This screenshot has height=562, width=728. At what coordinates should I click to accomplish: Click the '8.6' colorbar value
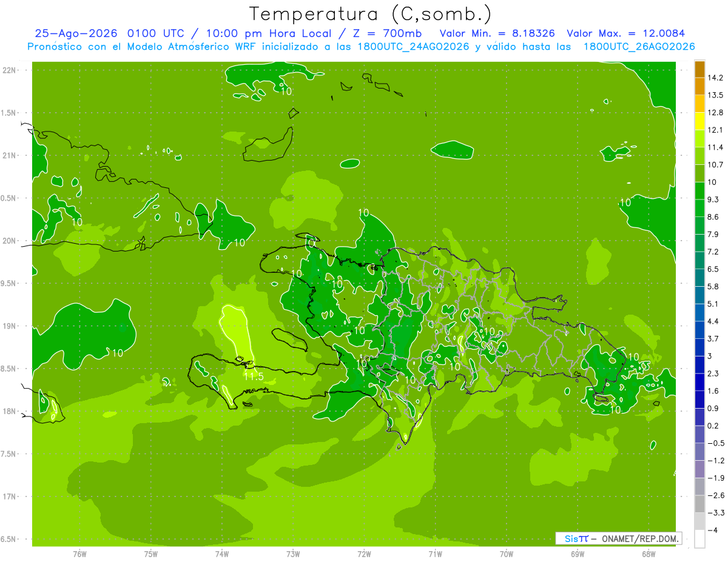[713, 217]
